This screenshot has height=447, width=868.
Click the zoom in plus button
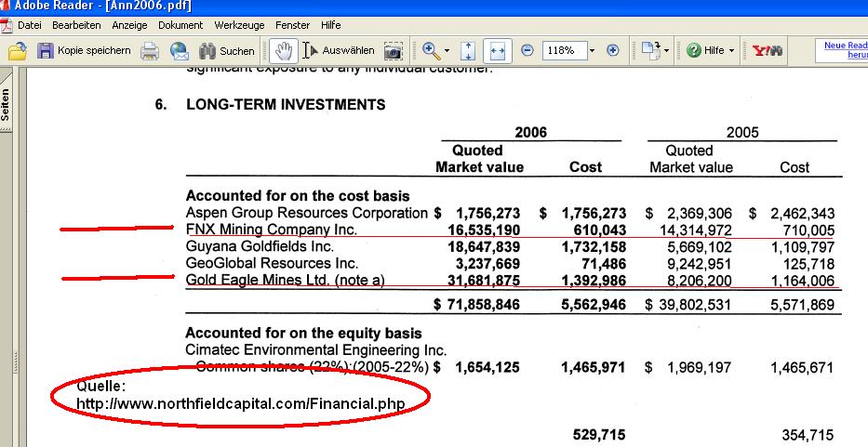(x=612, y=50)
